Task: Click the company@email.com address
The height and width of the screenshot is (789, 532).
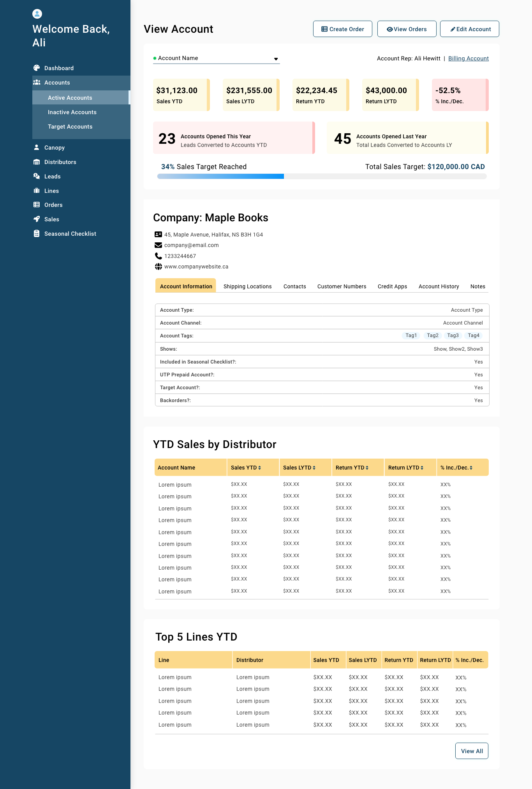Action: point(192,245)
